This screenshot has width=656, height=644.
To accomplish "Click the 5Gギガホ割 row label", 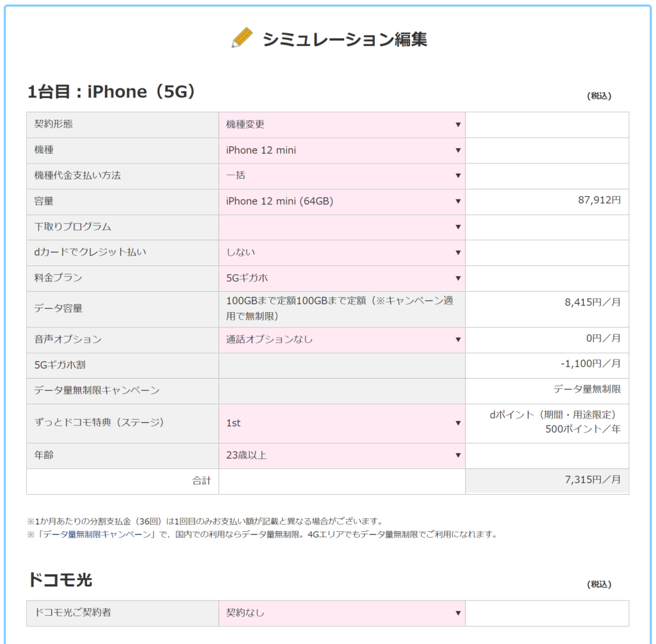I will [60, 365].
